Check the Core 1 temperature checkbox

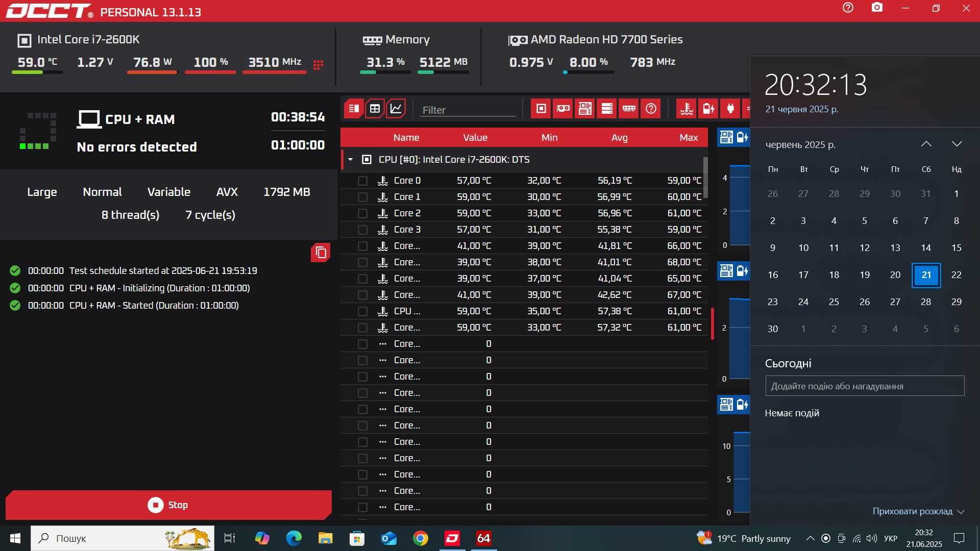click(362, 197)
